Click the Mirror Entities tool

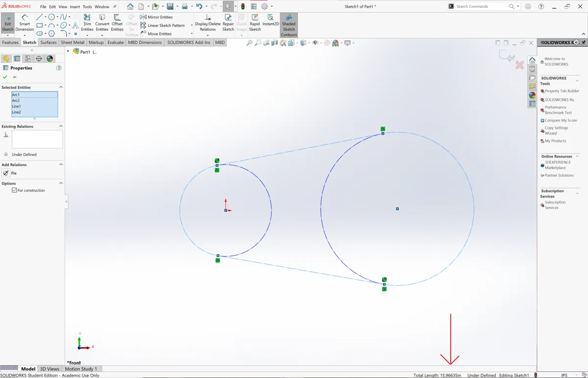[x=158, y=17]
